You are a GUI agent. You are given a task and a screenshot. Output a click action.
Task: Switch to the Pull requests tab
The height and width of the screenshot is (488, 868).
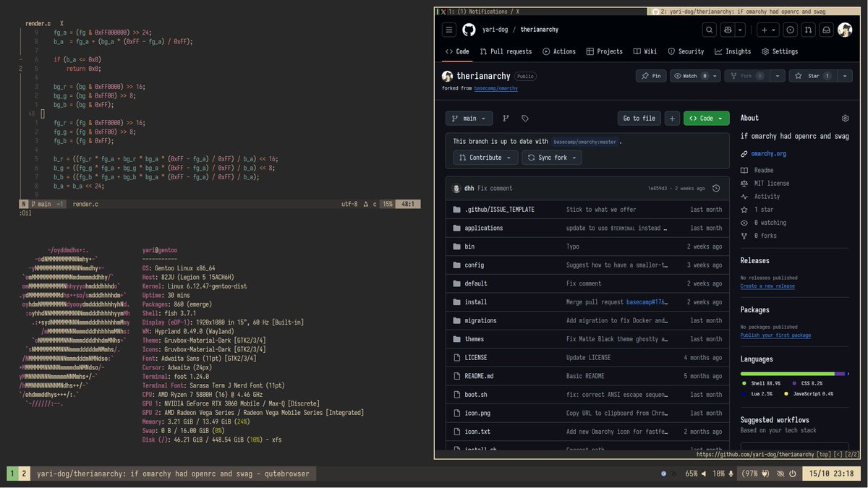coord(506,52)
